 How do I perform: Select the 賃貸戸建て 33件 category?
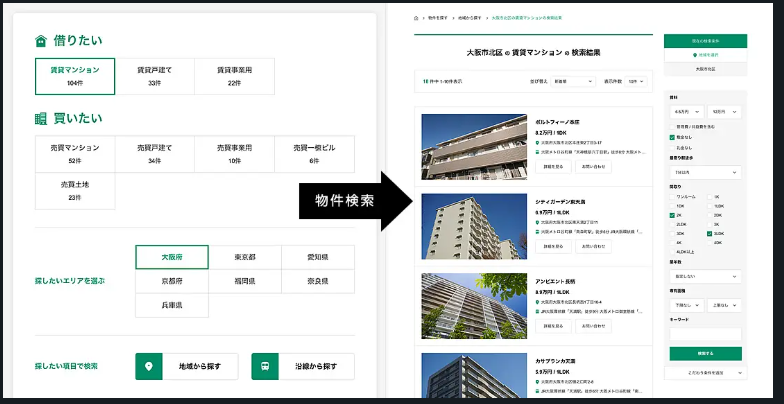pyautogui.click(x=154, y=76)
